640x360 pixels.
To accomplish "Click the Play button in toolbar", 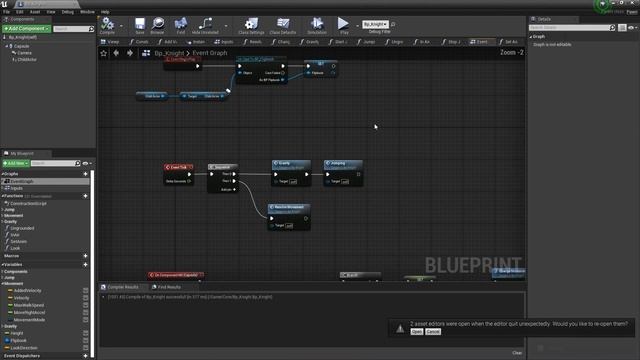I will pyautogui.click(x=343, y=24).
